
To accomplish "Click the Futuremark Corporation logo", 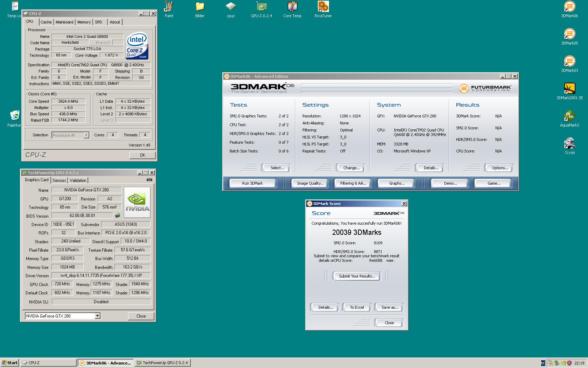I will [x=485, y=88].
